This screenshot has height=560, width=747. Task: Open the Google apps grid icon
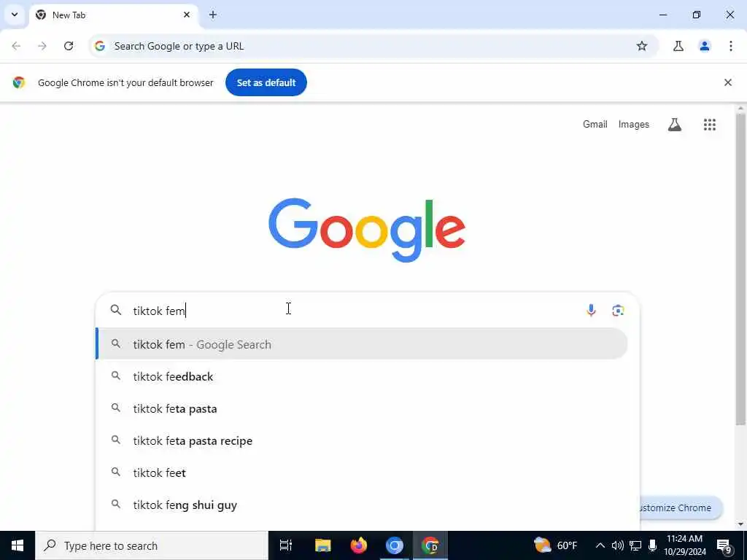[x=709, y=125]
